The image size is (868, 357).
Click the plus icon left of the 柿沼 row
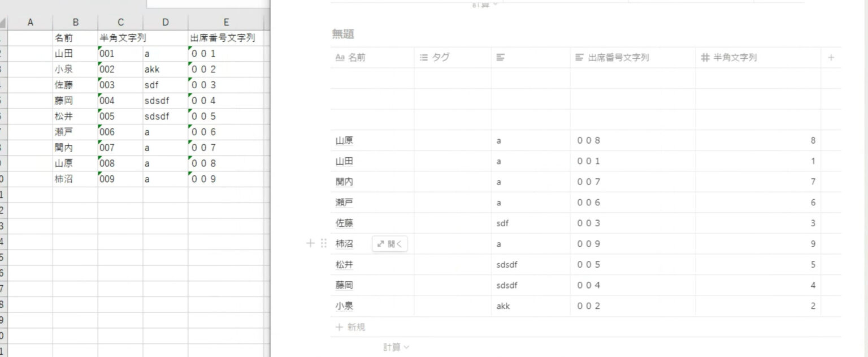click(310, 244)
